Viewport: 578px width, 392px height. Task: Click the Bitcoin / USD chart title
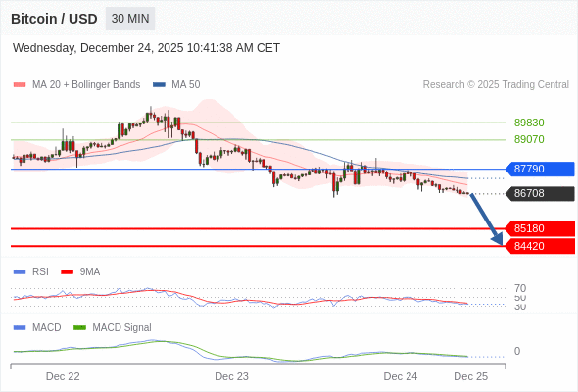54,19
